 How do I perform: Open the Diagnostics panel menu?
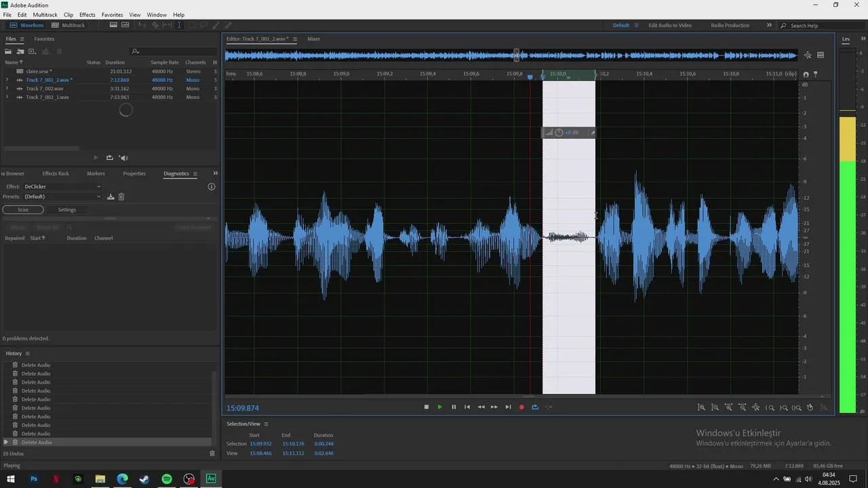click(195, 174)
